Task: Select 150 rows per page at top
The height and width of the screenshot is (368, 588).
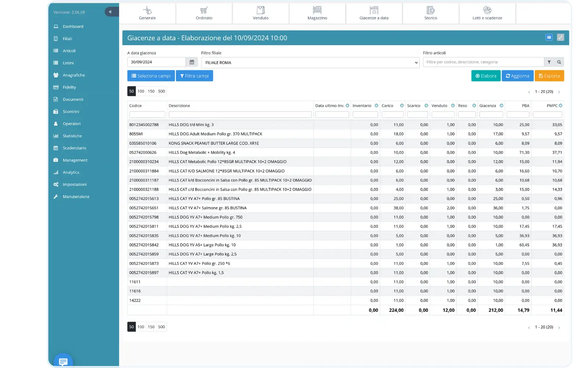Action: [151, 91]
